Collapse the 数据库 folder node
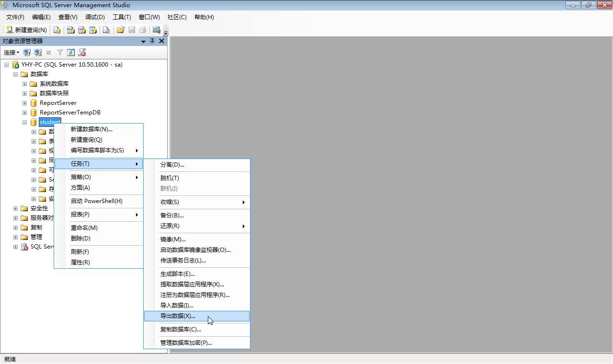 (x=15, y=74)
